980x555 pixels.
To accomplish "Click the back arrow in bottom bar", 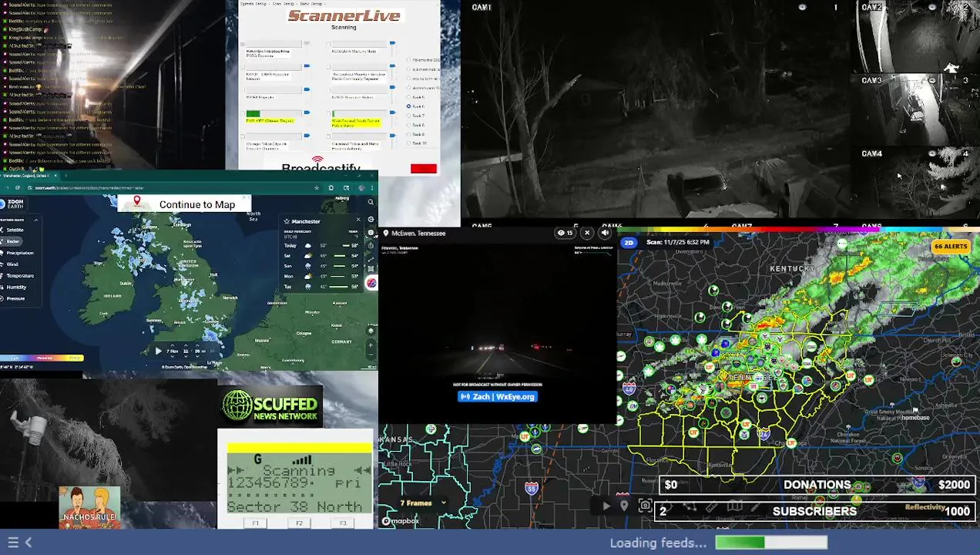I will [29, 542].
